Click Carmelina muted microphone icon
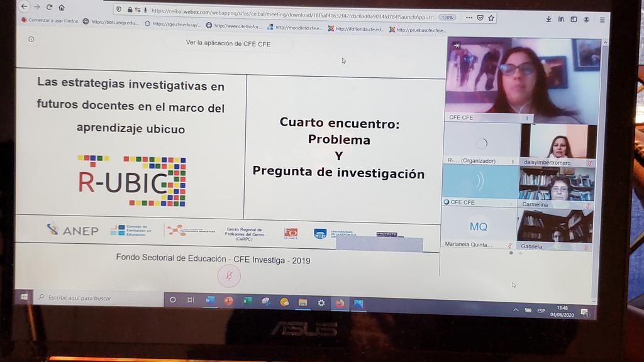Screen dimensions: 644x362 pos(588,206)
